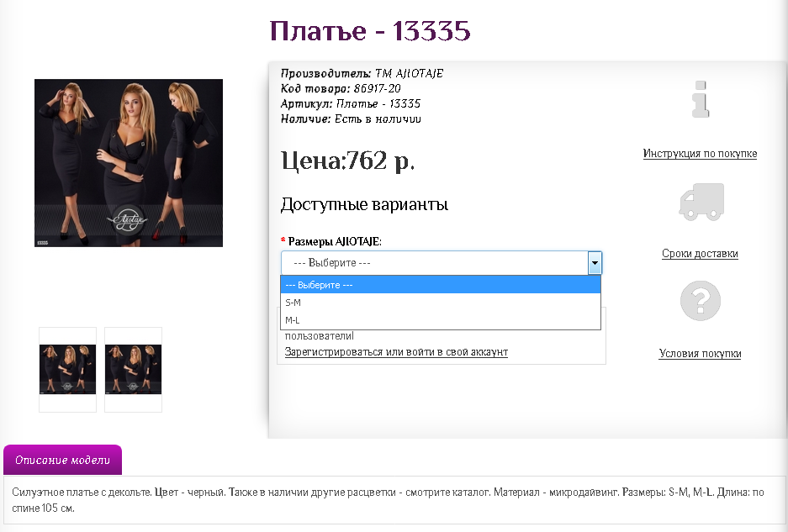Click the question mark icon
This screenshot has width=788, height=532.
click(x=700, y=301)
